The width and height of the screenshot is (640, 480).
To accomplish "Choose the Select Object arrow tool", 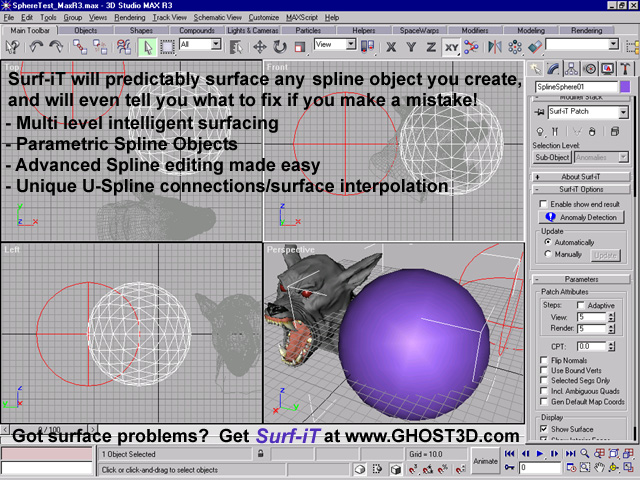I will [147, 47].
